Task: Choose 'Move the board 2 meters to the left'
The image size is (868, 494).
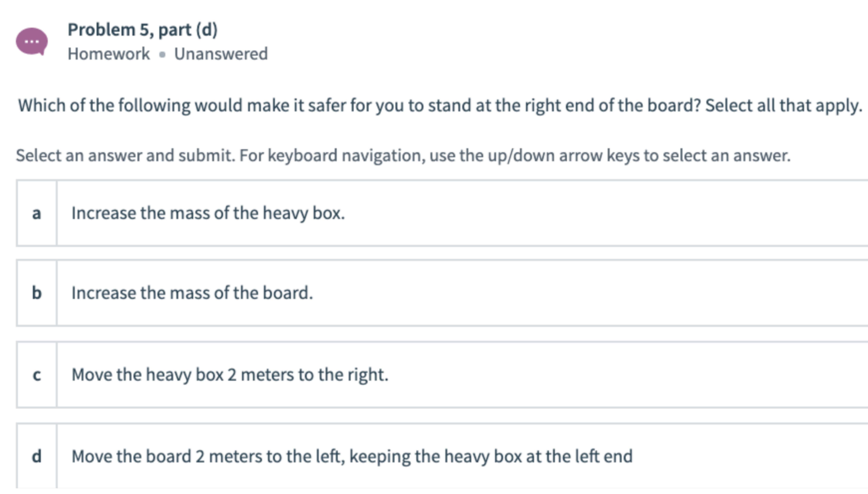Action: point(352,456)
